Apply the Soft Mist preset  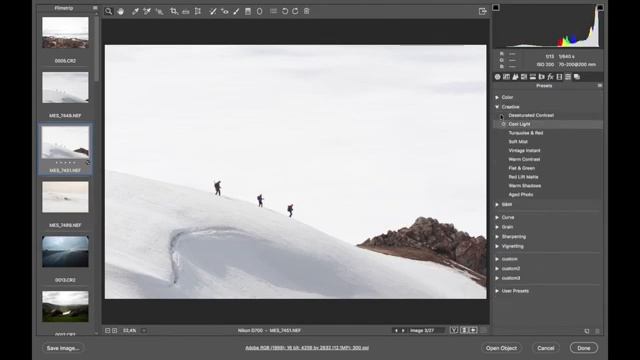pyautogui.click(x=518, y=142)
